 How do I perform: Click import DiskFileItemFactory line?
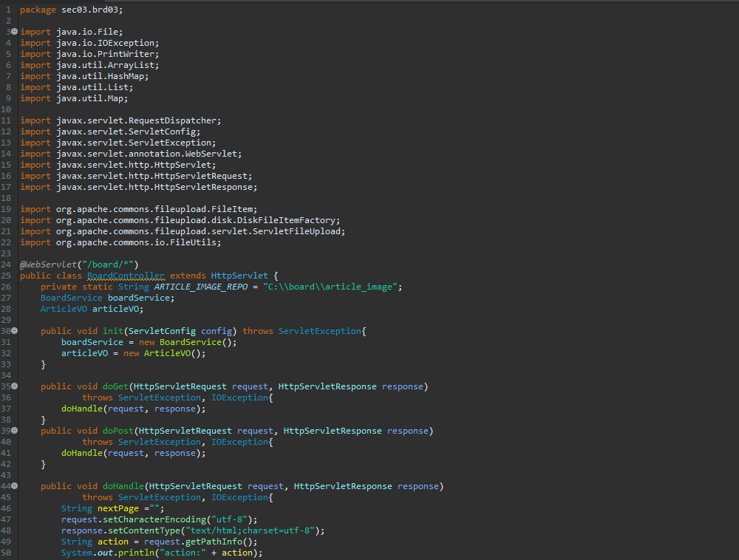point(180,220)
